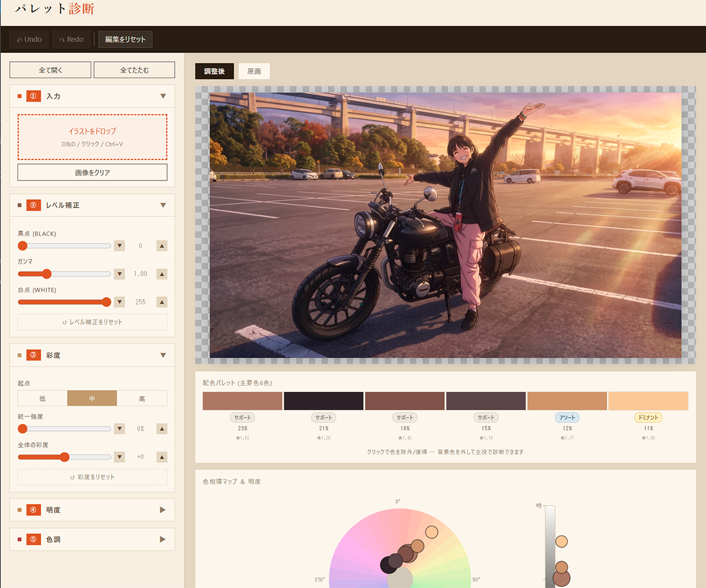This screenshot has height=588, width=706.
Task: Collapse the ① 入力 section
Action: (x=92, y=96)
